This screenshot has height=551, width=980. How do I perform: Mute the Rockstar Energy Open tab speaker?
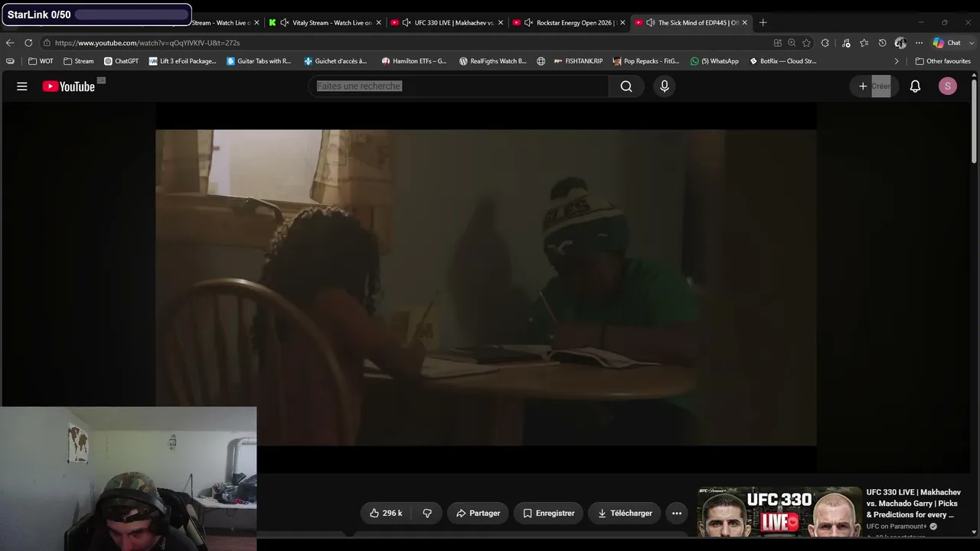(x=528, y=23)
